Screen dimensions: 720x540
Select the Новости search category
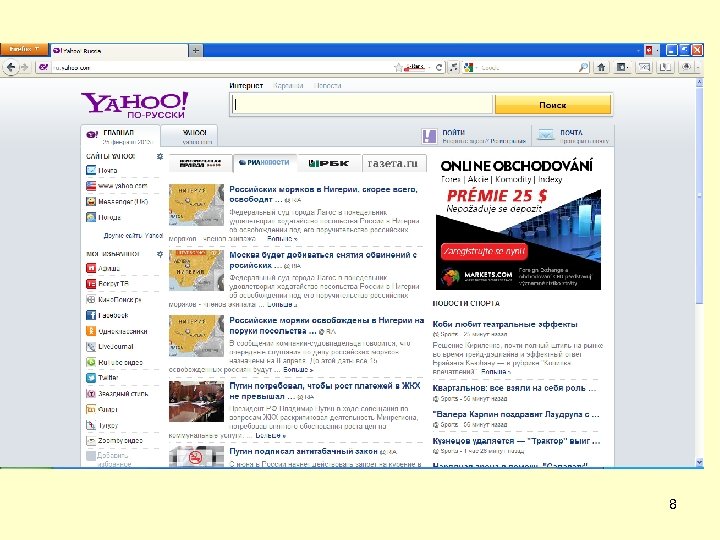(x=327, y=85)
